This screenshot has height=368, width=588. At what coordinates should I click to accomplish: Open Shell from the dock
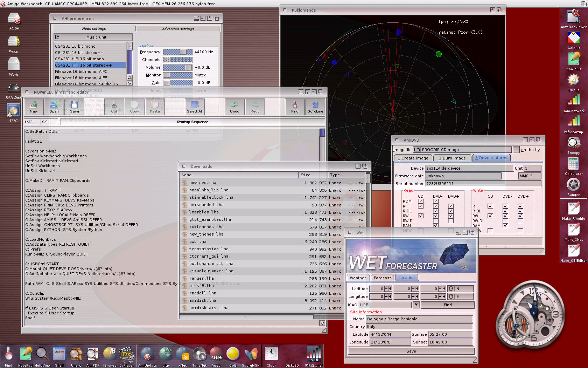coord(59,356)
